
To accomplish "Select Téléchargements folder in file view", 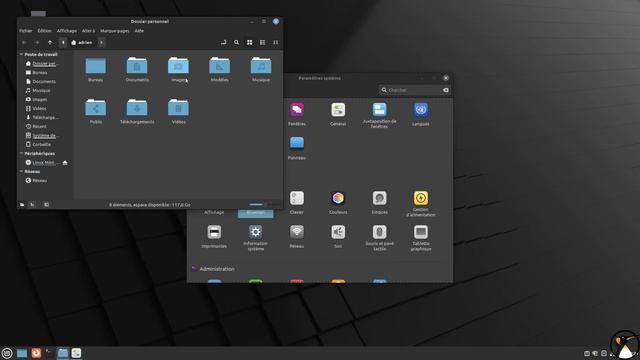I will [137, 111].
